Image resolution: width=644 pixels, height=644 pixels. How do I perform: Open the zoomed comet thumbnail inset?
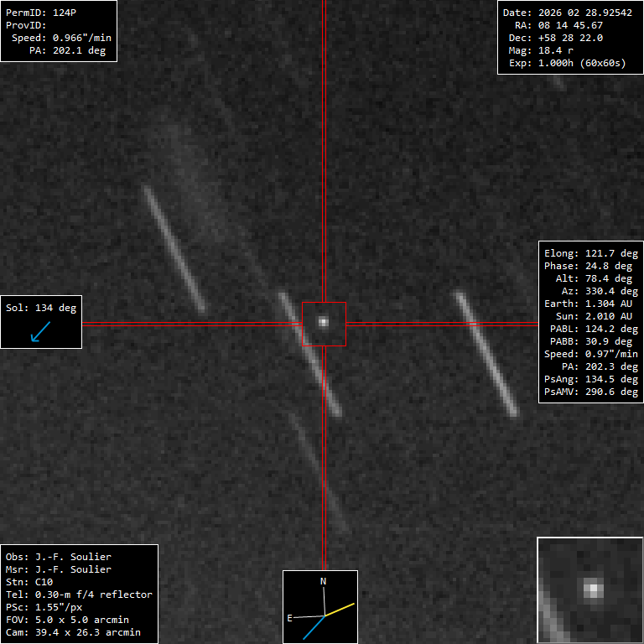pyautogui.click(x=589, y=590)
